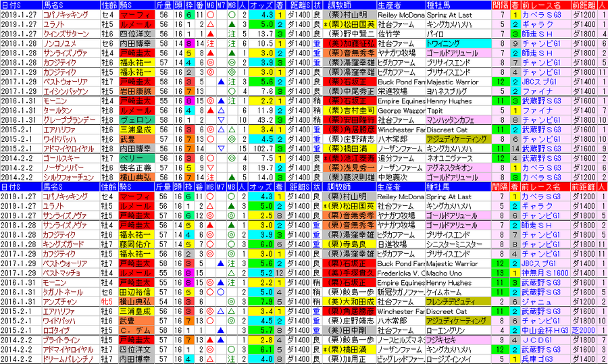
Task: Select trainer (美)田中剛
Action: coord(350,330)
